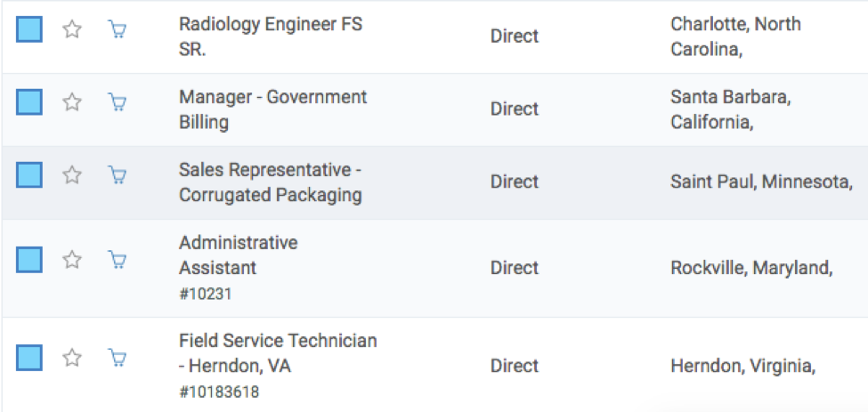
Task: Star the Administrative Assistant job
Action: click(72, 260)
